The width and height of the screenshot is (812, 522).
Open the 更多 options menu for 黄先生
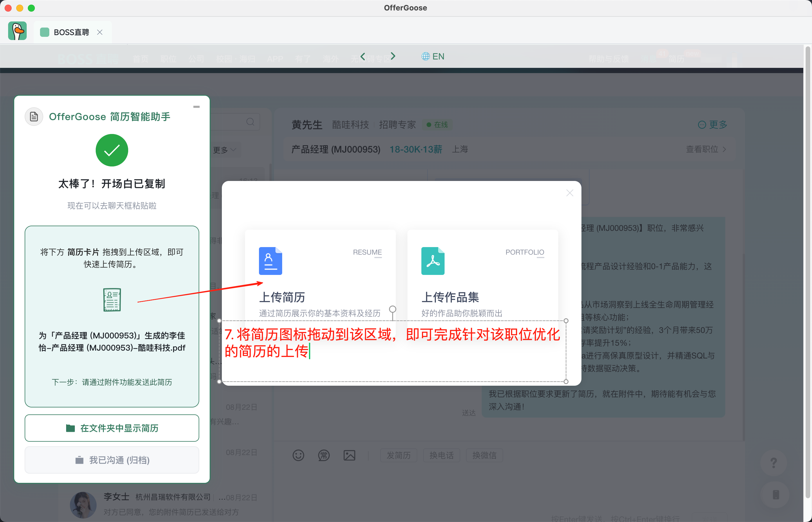tap(712, 125)
